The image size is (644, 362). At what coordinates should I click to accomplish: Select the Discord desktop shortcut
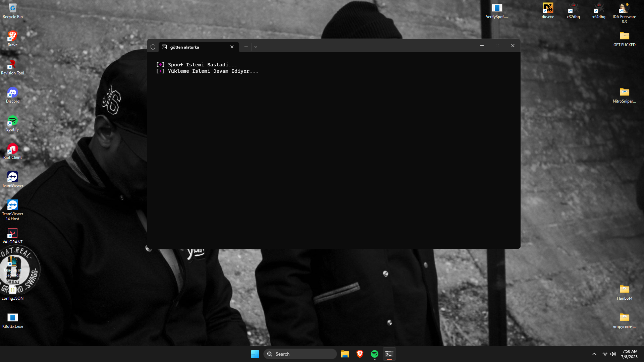[12, 95]
